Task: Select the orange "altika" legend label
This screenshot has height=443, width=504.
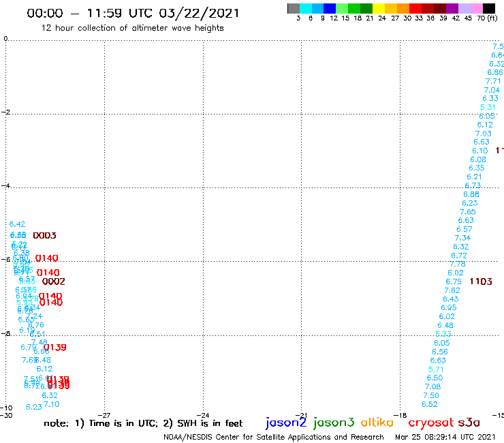Action: 377,423
